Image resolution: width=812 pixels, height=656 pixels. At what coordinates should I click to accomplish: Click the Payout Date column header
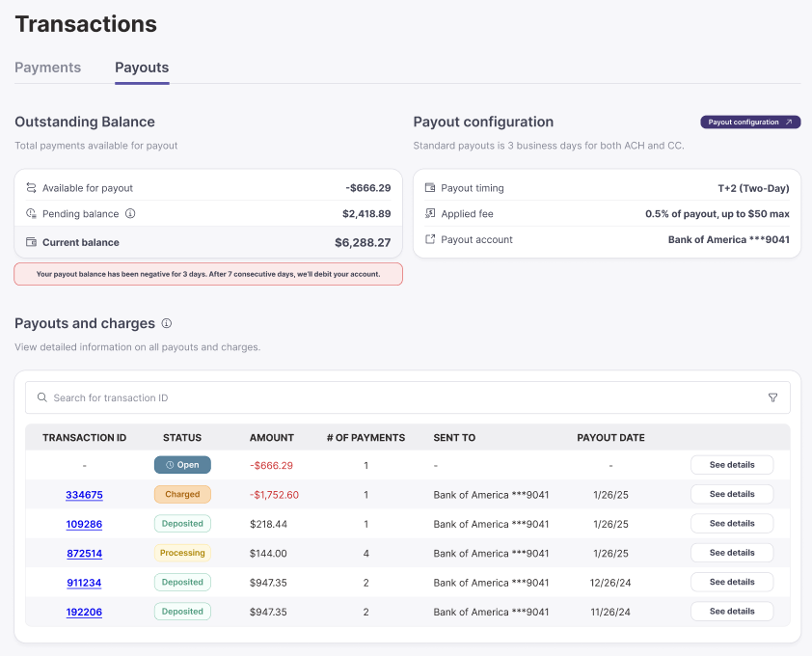[610, 438]
